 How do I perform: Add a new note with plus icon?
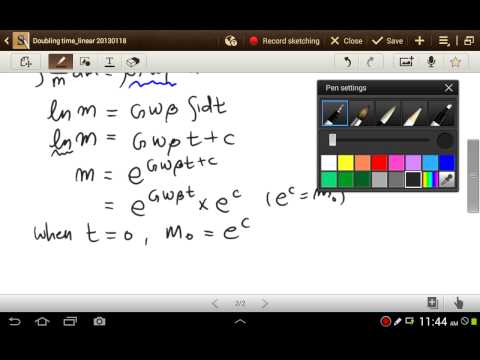tap(419, 41)
